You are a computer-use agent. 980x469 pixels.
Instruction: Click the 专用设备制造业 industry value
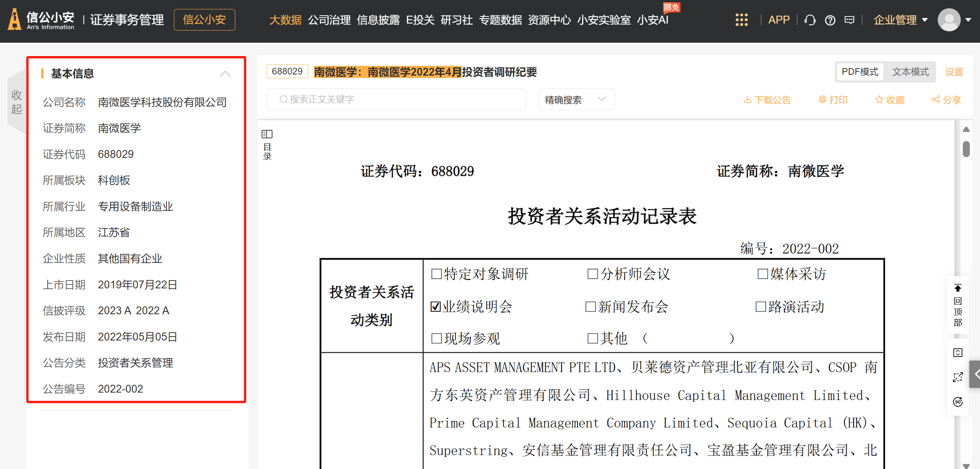pos(135,206)
